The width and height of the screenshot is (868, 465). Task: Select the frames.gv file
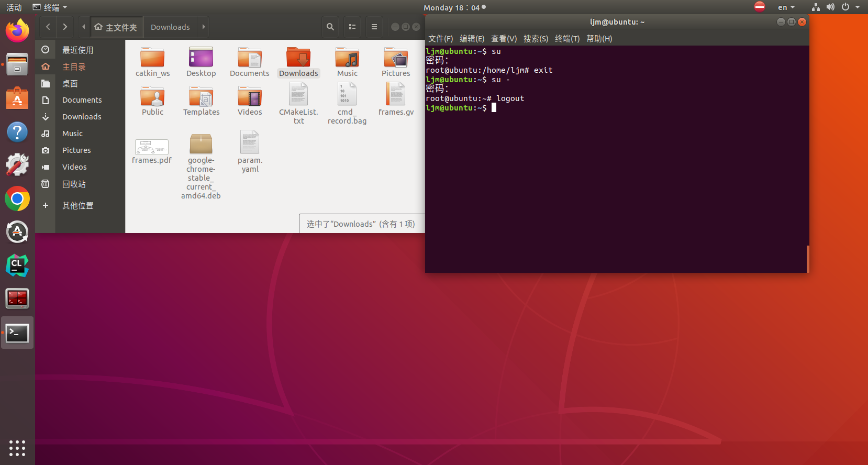click(396, 99)
